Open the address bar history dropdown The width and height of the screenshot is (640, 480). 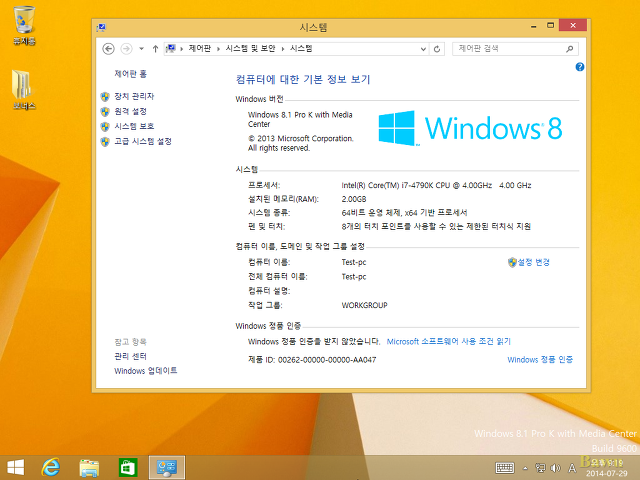tap(423, 49)
